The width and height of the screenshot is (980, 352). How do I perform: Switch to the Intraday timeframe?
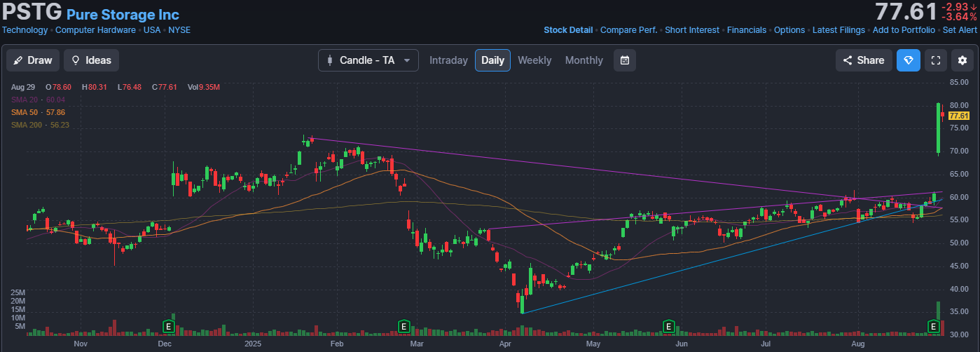point(448,60)
